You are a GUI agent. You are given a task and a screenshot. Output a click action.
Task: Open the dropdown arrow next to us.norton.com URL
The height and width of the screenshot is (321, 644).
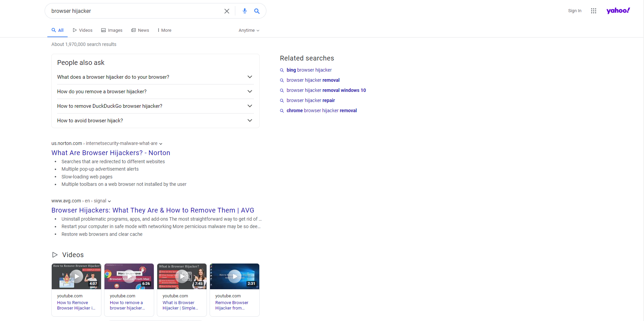tap(161, 144)
